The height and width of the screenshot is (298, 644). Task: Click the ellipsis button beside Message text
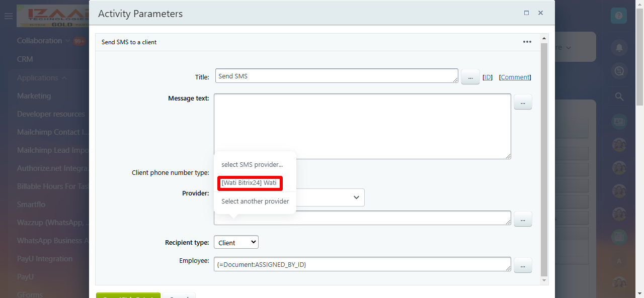(x=522, y=102)
